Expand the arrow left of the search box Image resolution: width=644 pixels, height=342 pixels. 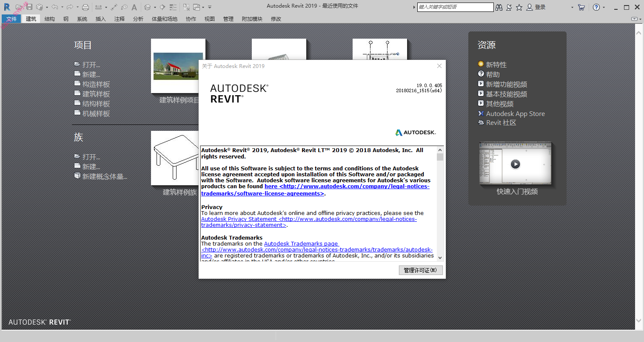414,7
